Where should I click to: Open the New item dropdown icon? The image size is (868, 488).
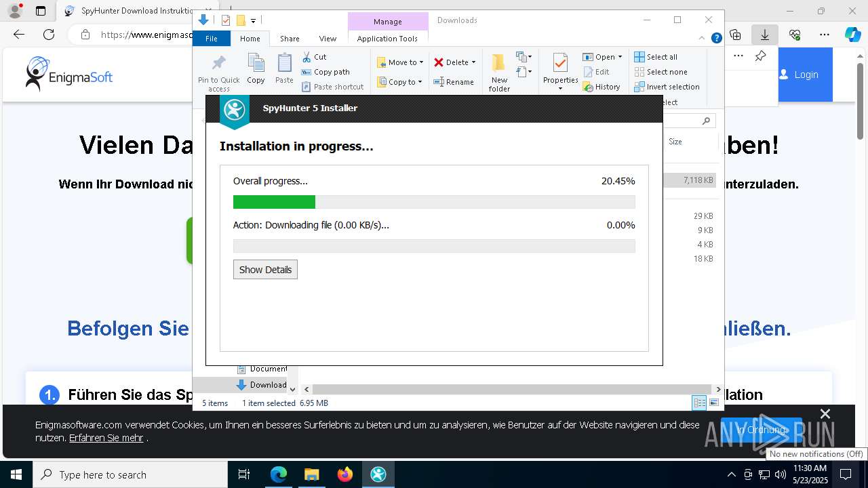[524, 57]
